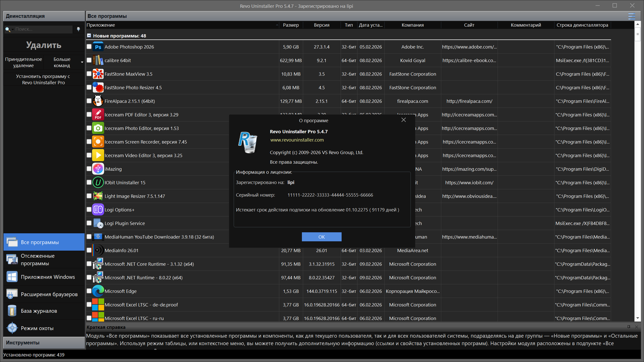Click the Logs database icon
The height and width of the screenshot is (362, 644).
12,311
